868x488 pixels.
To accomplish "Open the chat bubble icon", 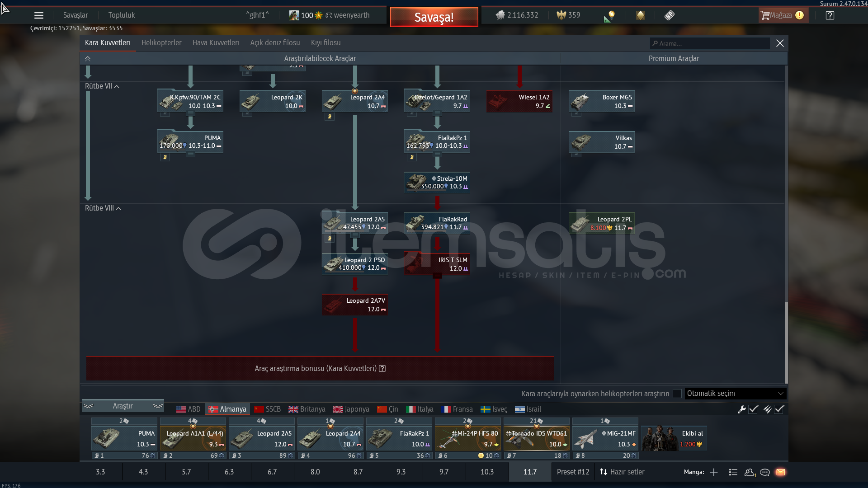I will click(765, 472).
